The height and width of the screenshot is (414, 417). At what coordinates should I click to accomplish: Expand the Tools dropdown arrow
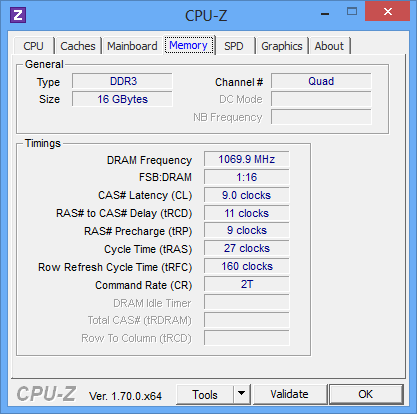(x=241, y=395)
